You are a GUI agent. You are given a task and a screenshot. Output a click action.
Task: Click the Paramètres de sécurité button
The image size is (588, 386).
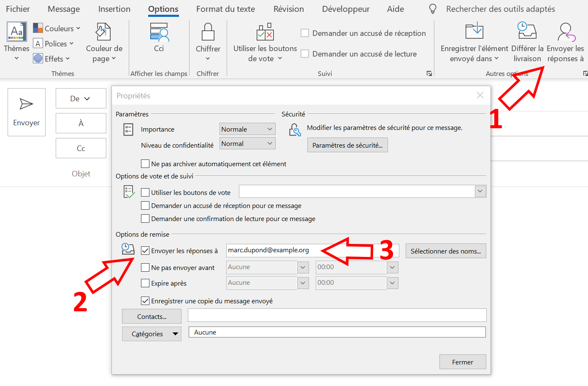pyautogui.click(x=347, y=145)
